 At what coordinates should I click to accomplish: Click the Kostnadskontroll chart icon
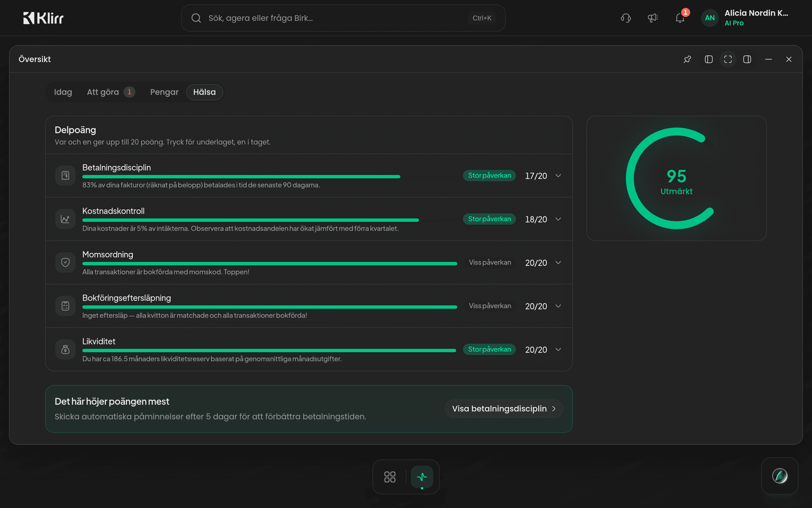pos(65,219)
